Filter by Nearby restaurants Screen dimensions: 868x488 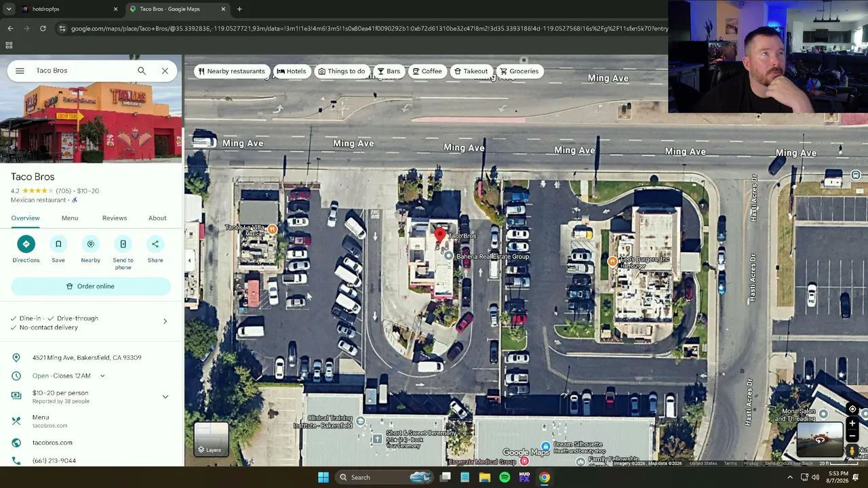pos(231,71)
